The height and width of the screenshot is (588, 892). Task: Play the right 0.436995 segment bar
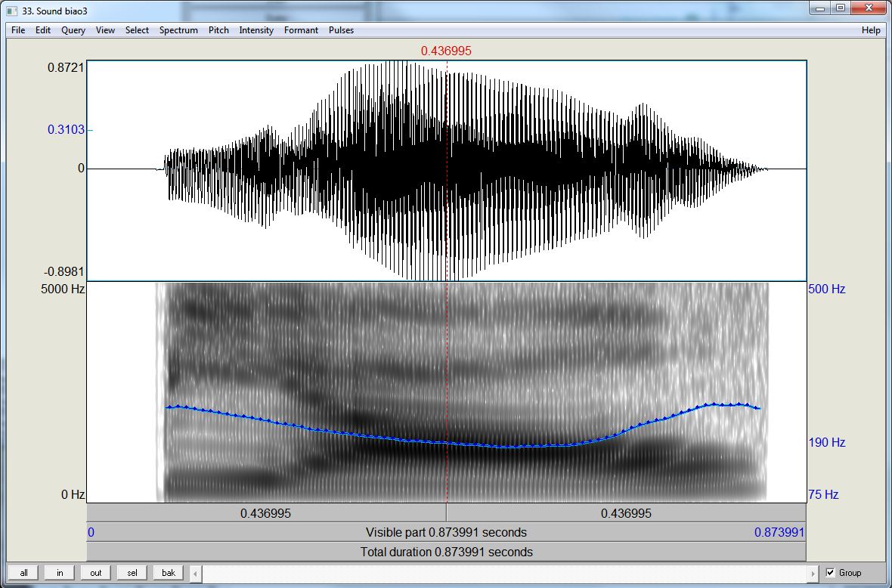tap(627, 513)
